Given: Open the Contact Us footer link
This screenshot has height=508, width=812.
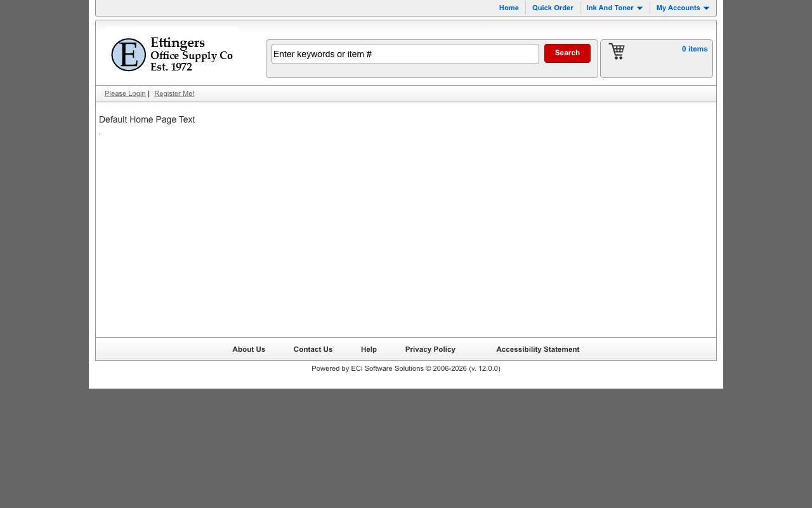Looking at the screenshot, I should pos(313,349).
